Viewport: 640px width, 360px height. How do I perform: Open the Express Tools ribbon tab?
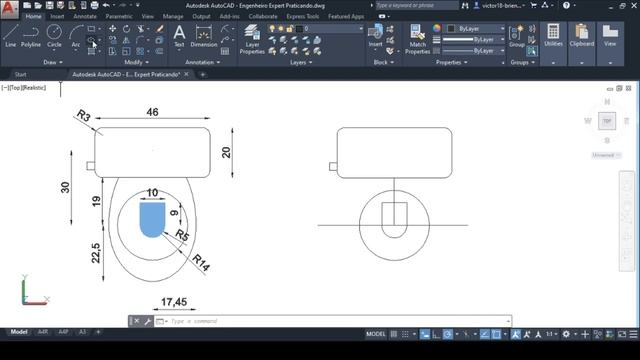302,16
